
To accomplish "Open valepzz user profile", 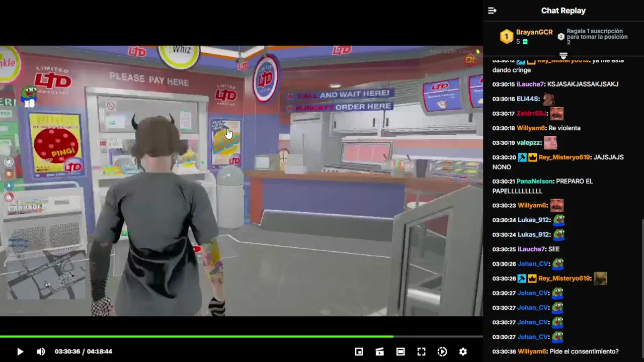I will 529,143.
